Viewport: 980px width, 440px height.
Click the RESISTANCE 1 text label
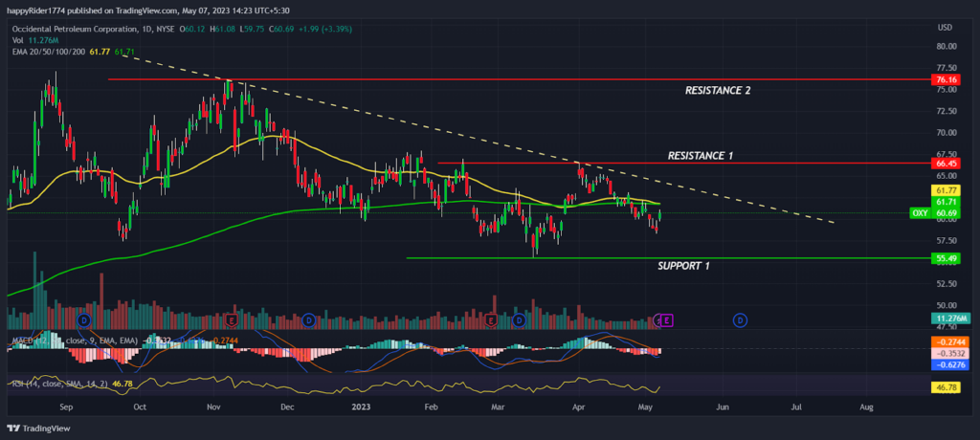coord(700,155)
